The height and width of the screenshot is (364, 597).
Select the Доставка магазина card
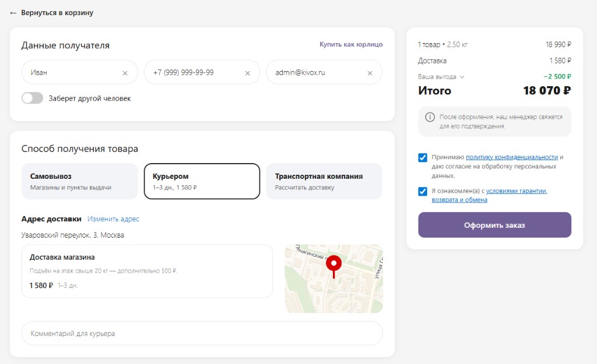[147, 271]
